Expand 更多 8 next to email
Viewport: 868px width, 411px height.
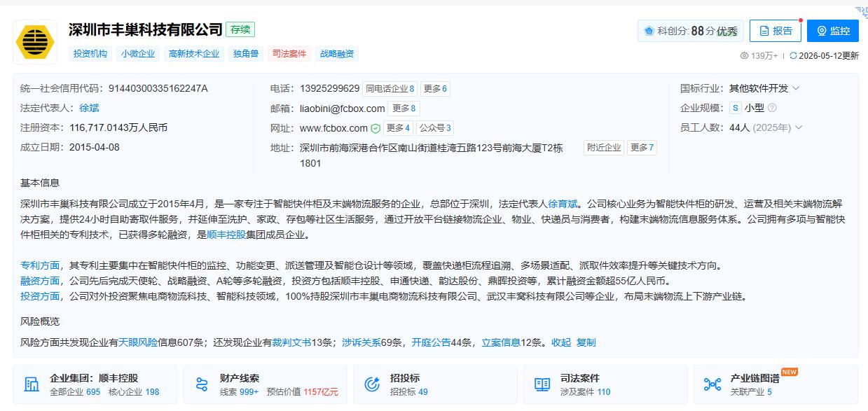point(404,109)
